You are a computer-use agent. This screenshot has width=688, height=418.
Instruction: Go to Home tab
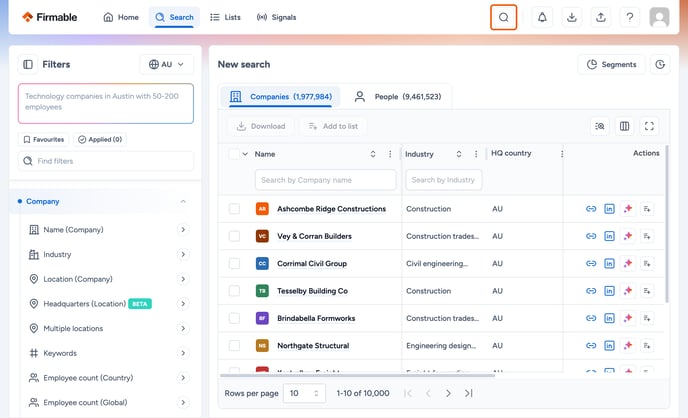(x=121, y=17)
